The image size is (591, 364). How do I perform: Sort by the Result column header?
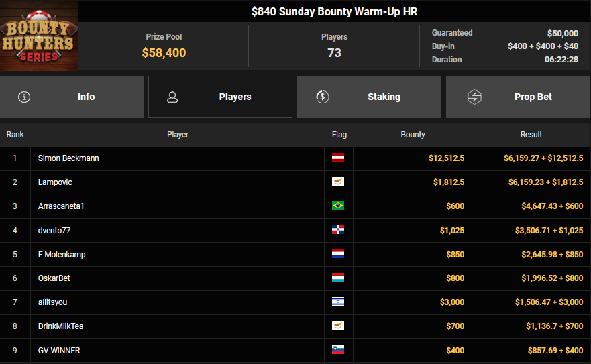tap(531, 135)
